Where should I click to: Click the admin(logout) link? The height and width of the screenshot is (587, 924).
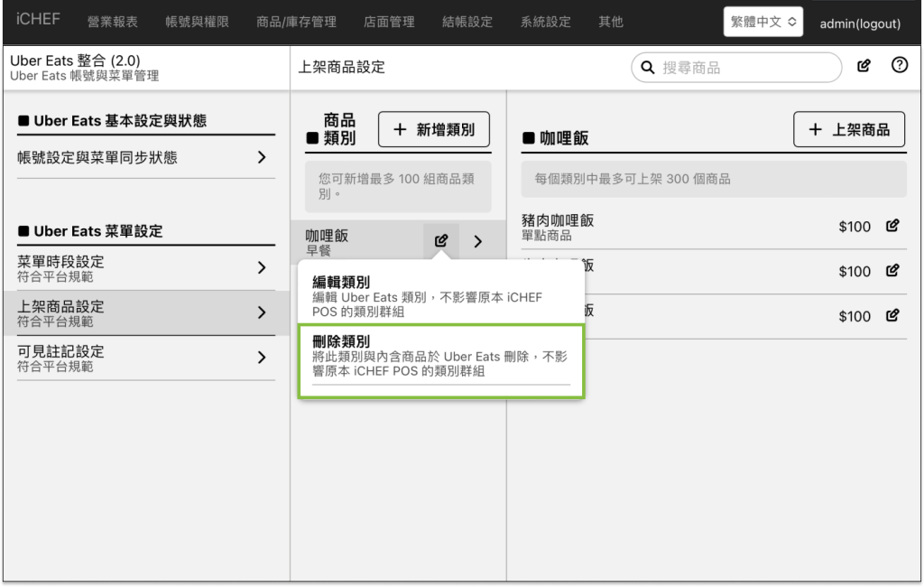click(860, 24)
